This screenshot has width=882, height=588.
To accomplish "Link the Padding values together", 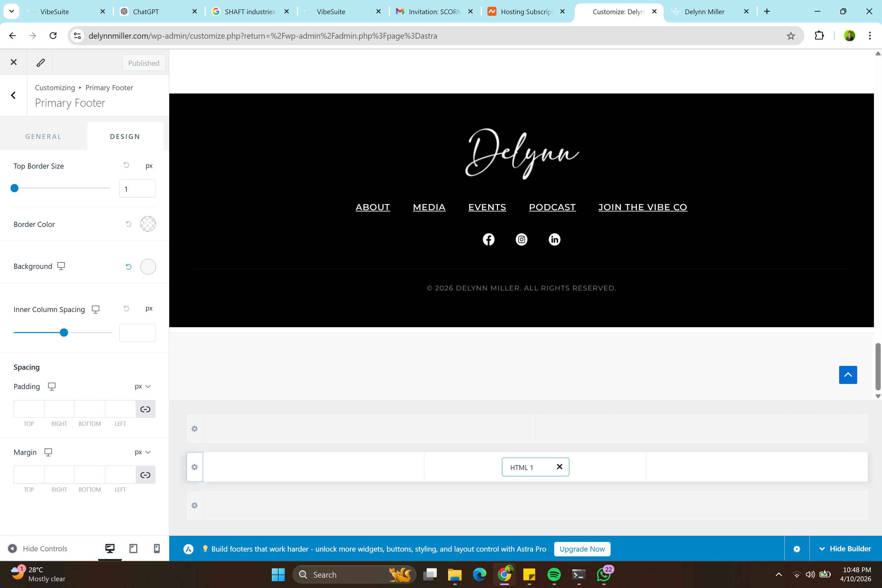I will [145, 409].
